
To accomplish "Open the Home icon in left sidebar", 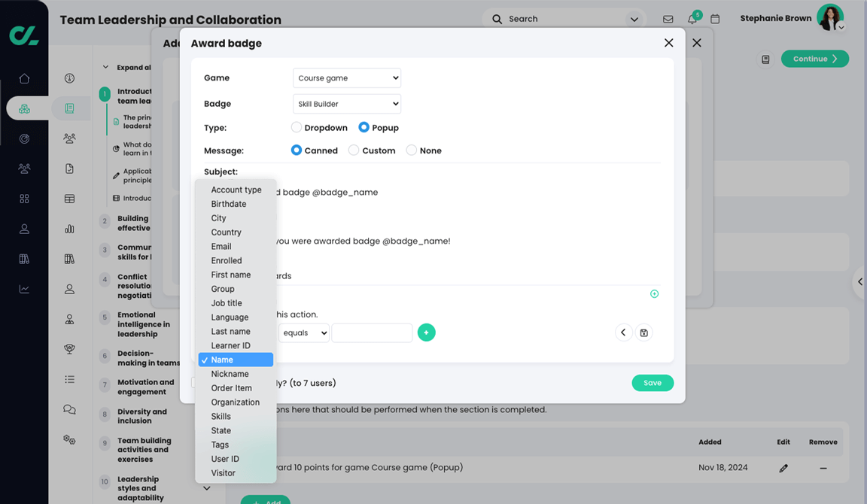I will [x=24, y=78].
